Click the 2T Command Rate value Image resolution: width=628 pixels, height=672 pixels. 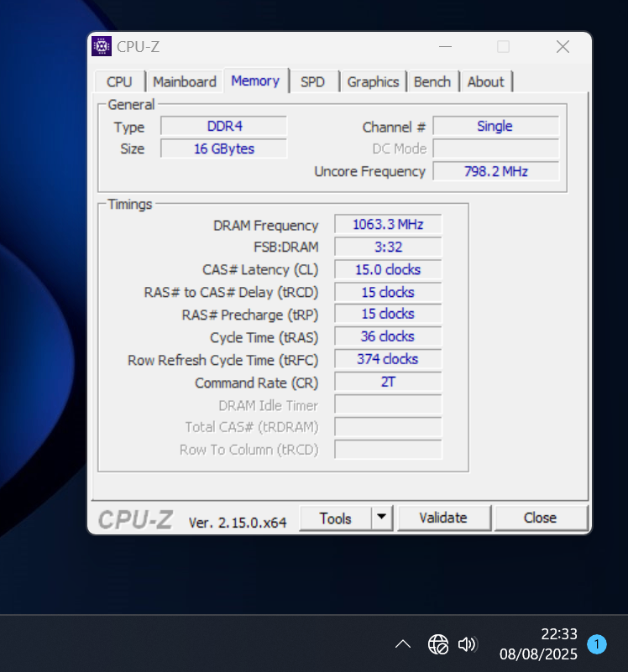[x=388, y=382]
